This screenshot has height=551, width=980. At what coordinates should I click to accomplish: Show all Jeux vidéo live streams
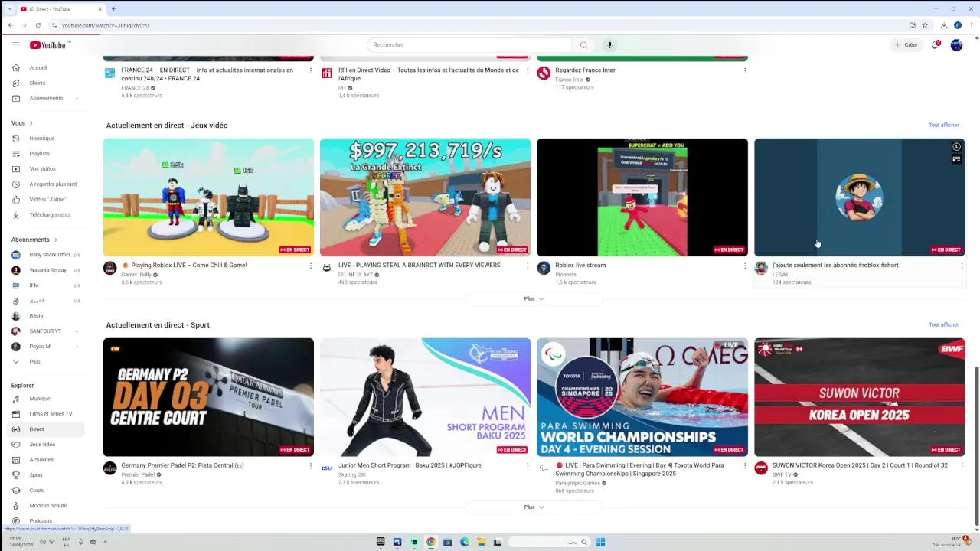[943, 125]
